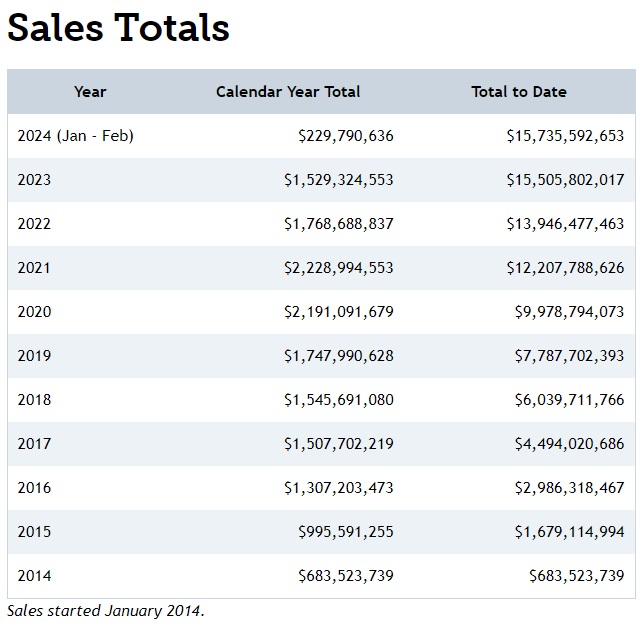Click the $1,307,203,473 value for 2016

(339, 488)
